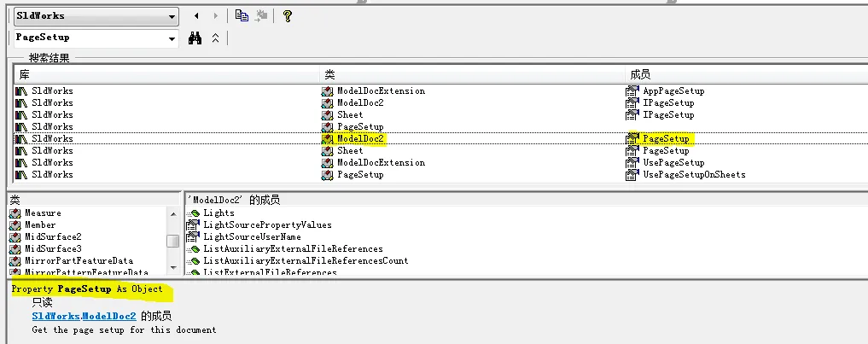Image resolution: width=868 pixels, height=344 pixels.
Task: Click class icon beside Measure
Action: (15, 213)
